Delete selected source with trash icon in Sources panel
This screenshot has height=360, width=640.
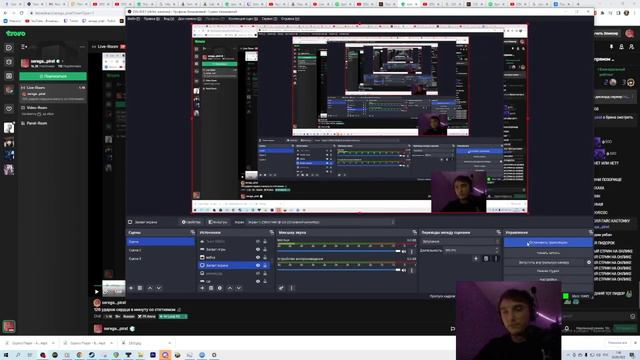click(211, 288)
